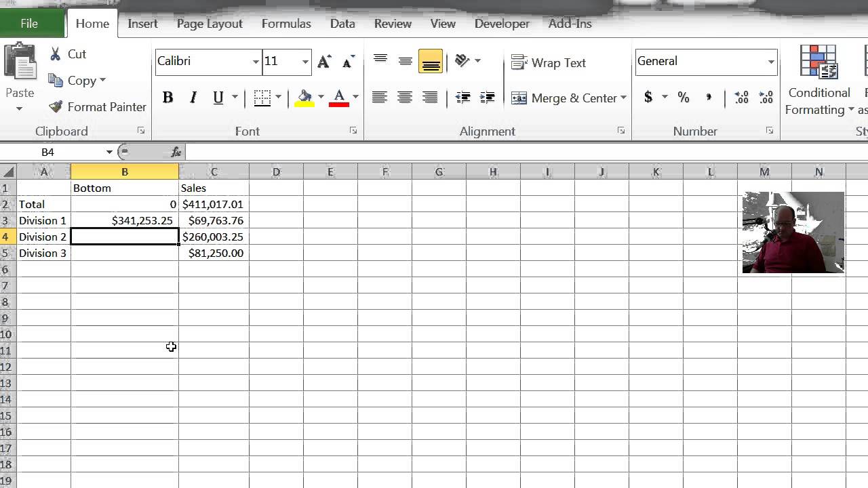
Task: Apply the cell borders button
Action: point(262,98)
